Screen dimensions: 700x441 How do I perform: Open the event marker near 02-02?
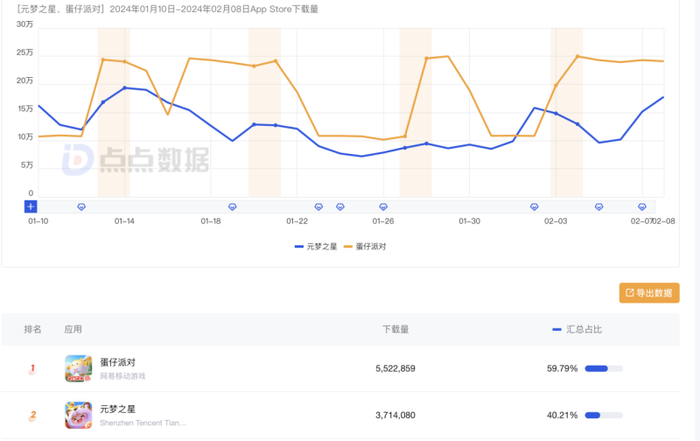(x=534, y=207)
